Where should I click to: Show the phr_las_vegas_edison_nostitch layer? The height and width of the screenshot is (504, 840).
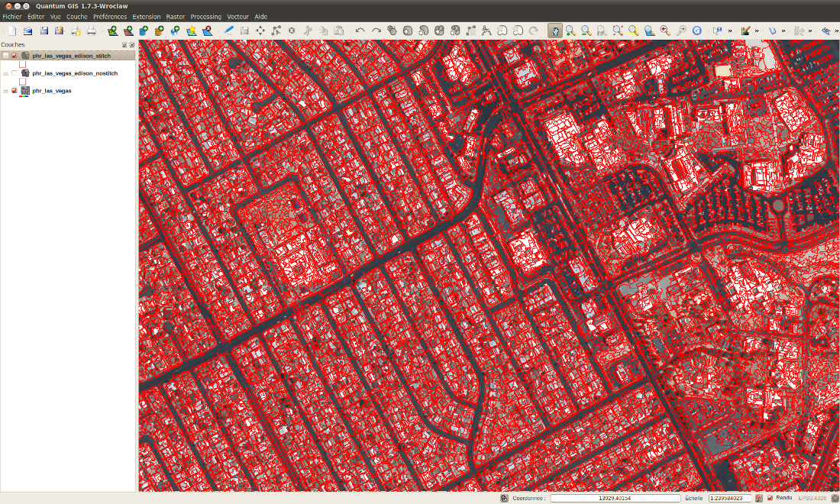pos(15,73)
